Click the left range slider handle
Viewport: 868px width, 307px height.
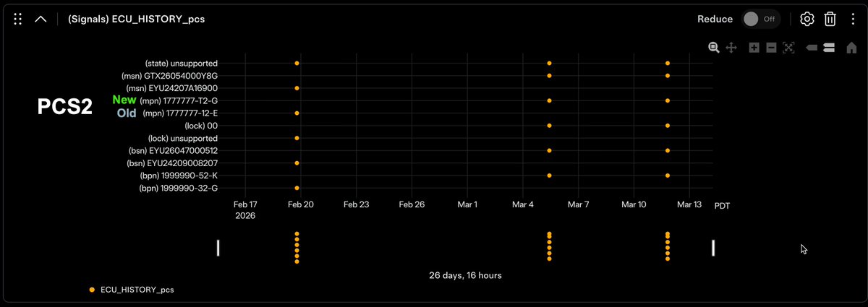tap(218, 248)
